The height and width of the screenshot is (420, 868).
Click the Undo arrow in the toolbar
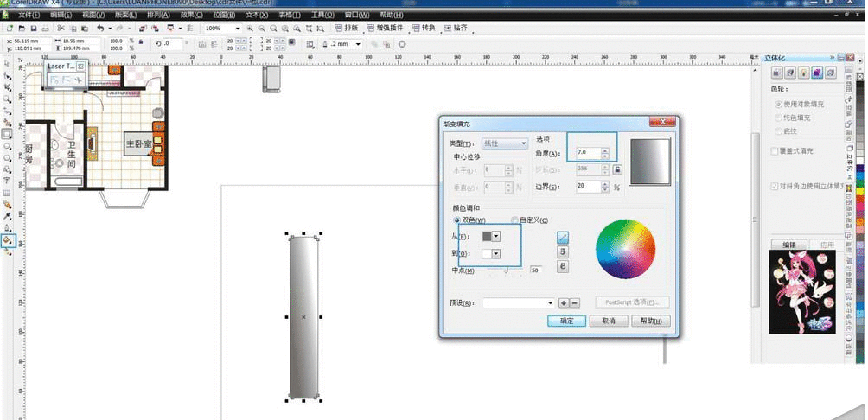point(101,29)
